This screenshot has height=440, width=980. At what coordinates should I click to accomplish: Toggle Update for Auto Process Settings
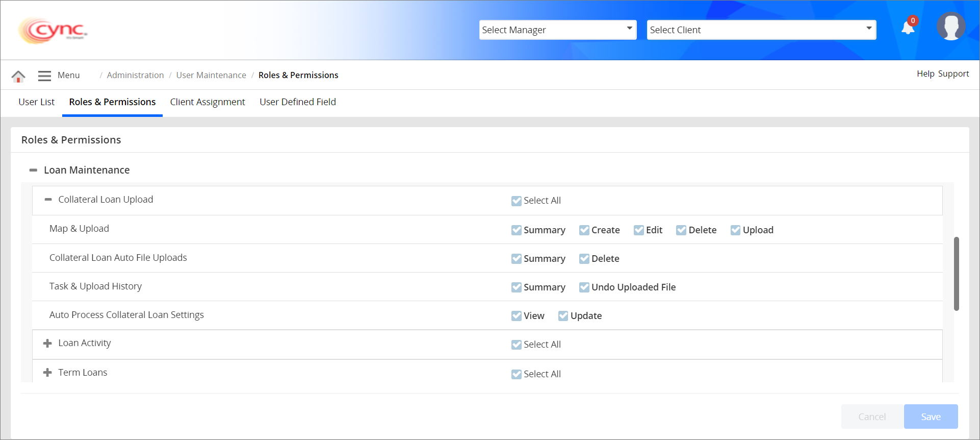563,316
